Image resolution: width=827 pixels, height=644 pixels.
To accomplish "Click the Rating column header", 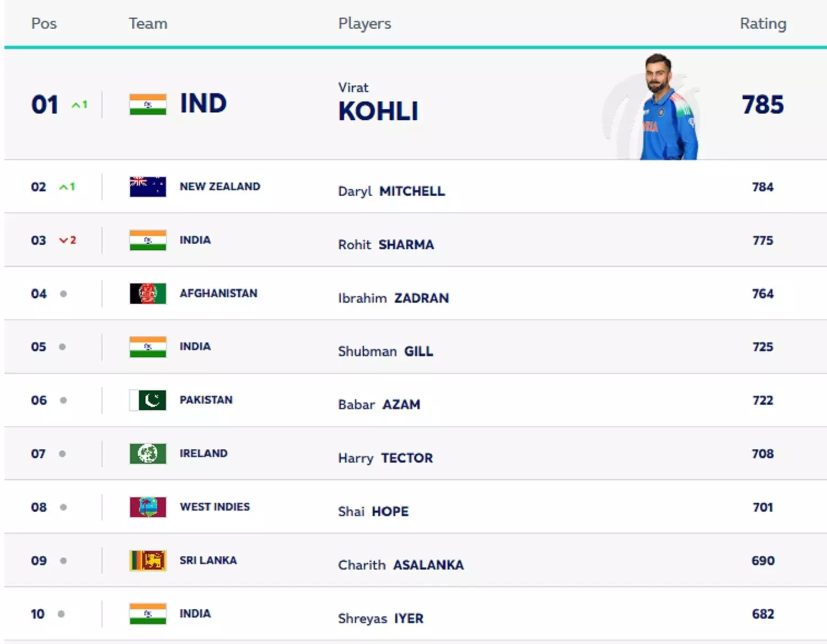I will [763, 24].
